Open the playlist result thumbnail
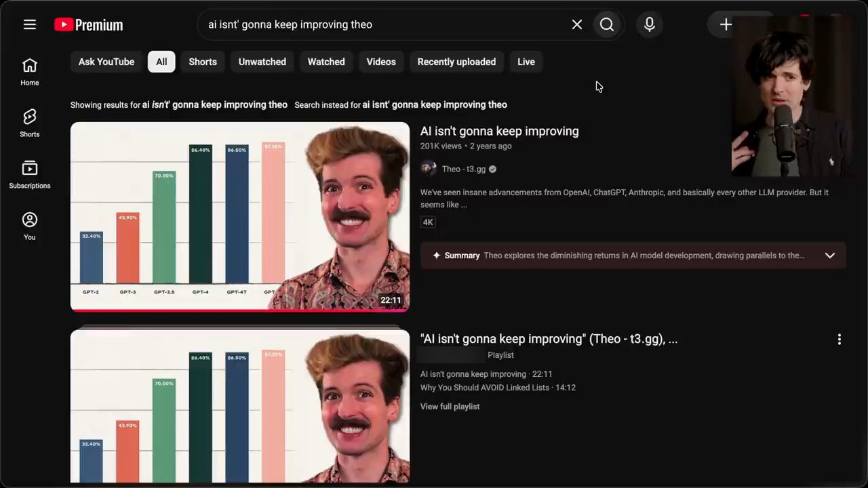 pos(240,406)
